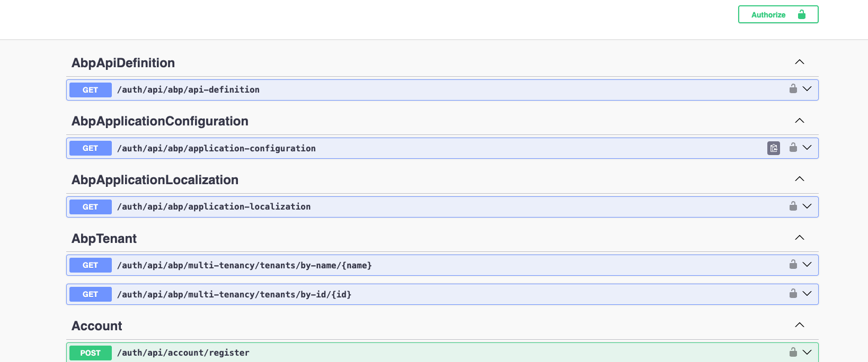This screenshot has width=868, height=362.
Task: Collapse the AbpApiDefinition section
Action: tap(799, 62)
